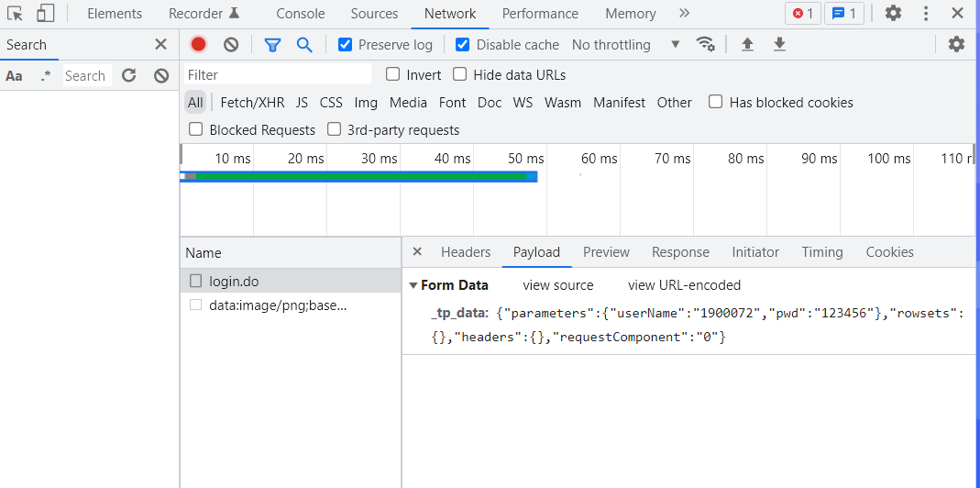This screenshot has width=980, height=488.
Task: Open the blue issues counter badge
Action: 843,13
